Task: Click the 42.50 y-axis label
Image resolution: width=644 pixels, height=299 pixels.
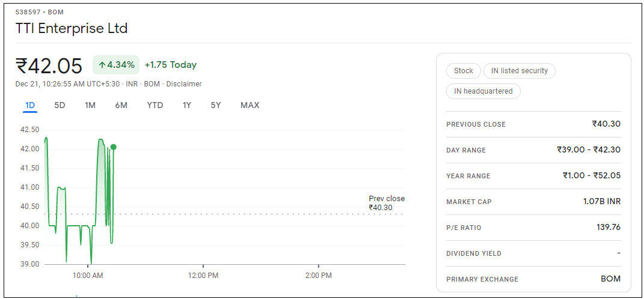Action: (29, 130)
